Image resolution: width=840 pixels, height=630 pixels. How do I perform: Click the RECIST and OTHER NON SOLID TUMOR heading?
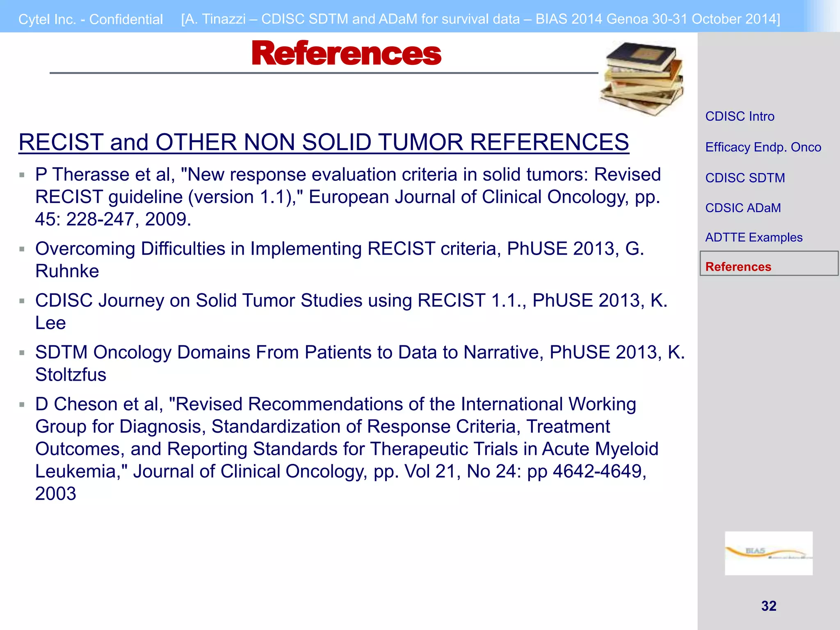coord(324,142)
